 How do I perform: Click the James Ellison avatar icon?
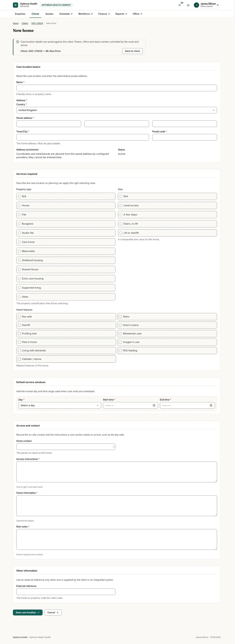pos(196,5)
